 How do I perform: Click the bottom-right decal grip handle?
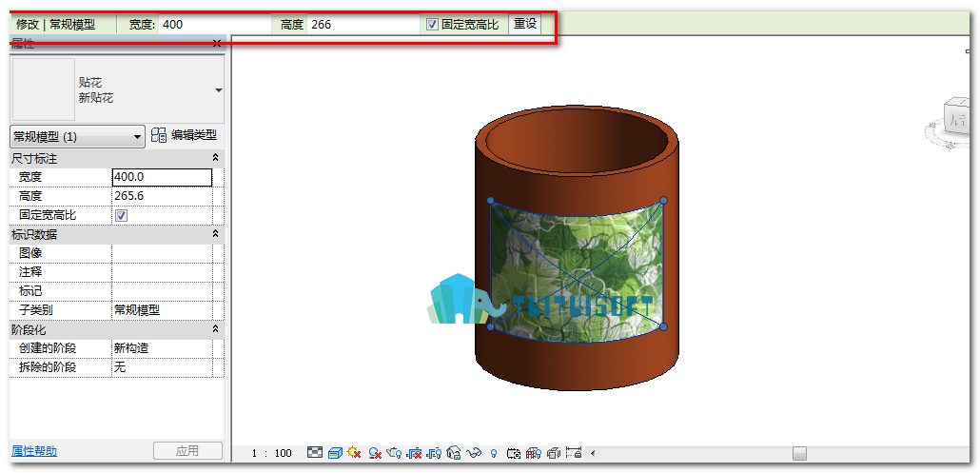pos(664,326)
